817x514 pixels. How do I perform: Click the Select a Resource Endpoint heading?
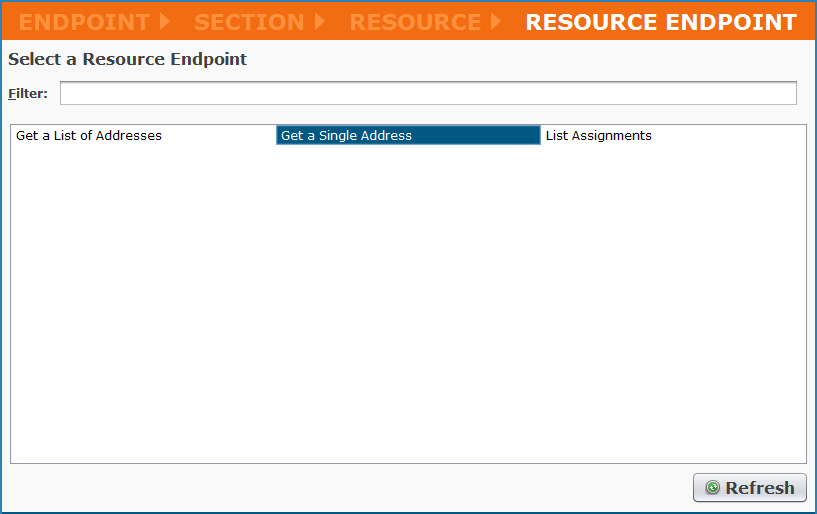127,59
